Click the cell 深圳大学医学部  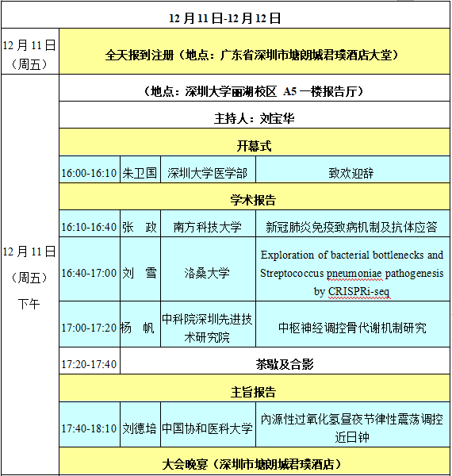208,170
